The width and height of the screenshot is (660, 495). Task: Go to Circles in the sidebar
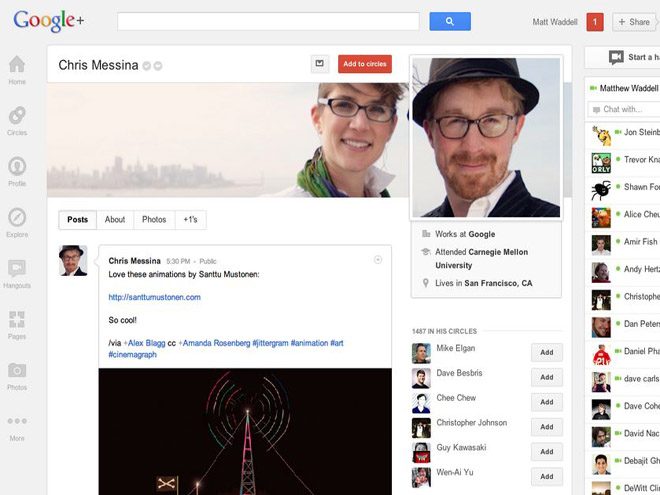click(x=17, y=119)
